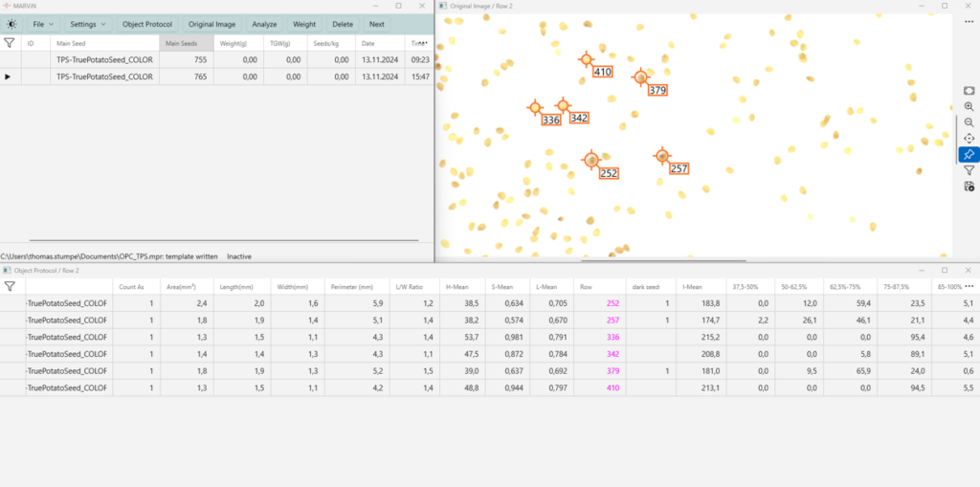Click the seed marker labeled 336
980x487 pixels.
point(534,107)
